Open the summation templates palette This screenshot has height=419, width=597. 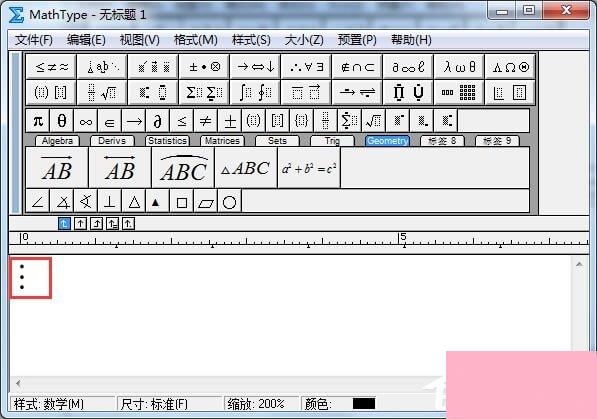204,92
